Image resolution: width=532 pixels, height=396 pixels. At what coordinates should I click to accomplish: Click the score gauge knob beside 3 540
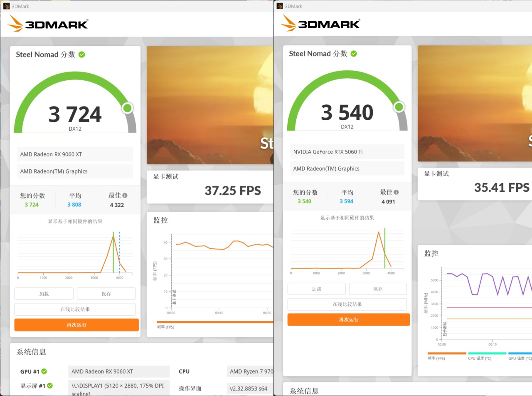pos(399,107)
